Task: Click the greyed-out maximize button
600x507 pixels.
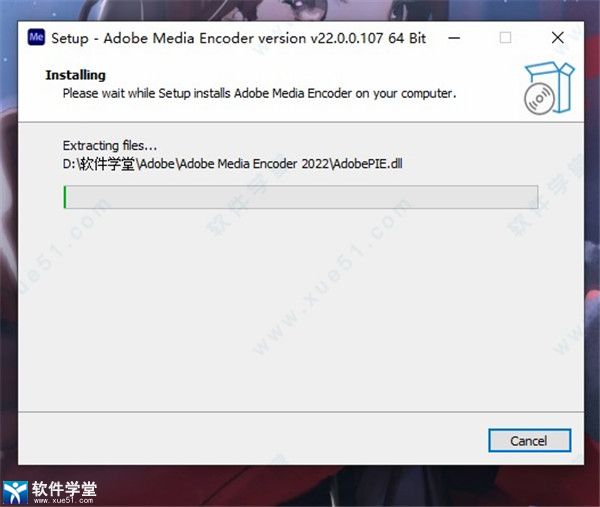Action: pos(505,38)
